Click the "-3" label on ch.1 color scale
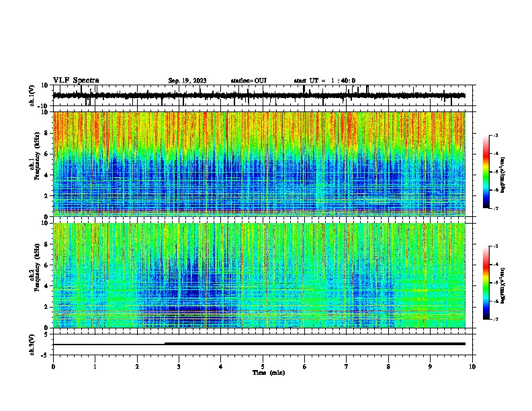Screen dimensions: 532x411 [495, 135]
